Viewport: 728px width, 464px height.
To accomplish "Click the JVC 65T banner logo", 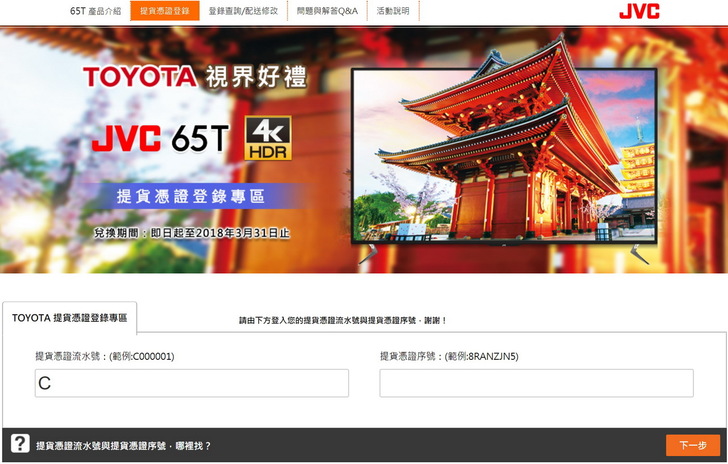I will point(160,138).
